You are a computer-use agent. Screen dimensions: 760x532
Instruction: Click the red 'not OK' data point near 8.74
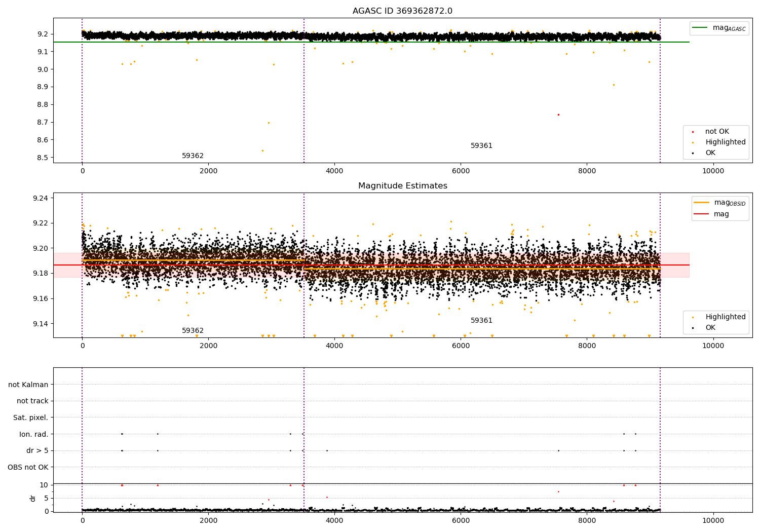coord(558,115)
